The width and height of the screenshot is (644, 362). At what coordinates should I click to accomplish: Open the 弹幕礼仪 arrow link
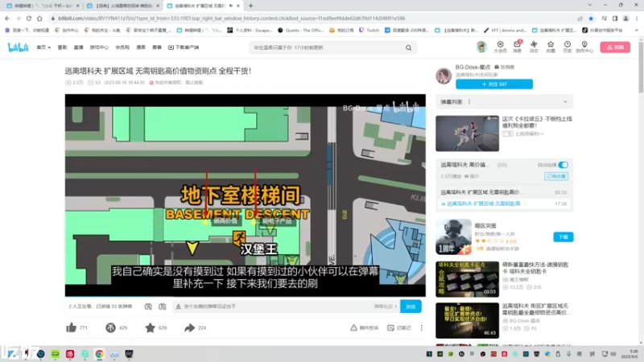coord(386,306)
